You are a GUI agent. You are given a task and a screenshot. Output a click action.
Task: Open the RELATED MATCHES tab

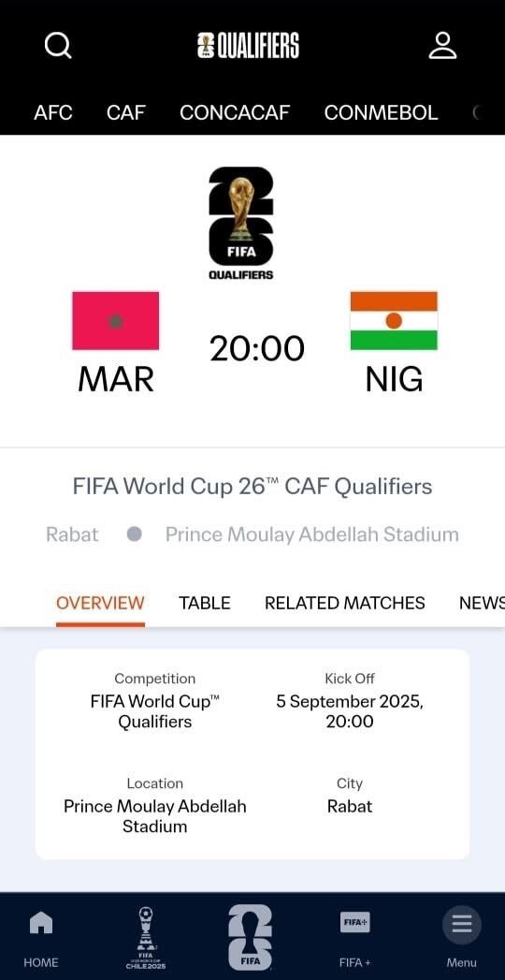[344, 603]
